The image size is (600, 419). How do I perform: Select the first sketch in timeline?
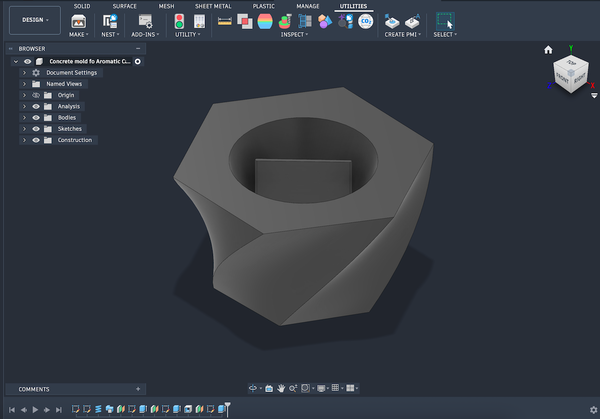coord(76,409)
